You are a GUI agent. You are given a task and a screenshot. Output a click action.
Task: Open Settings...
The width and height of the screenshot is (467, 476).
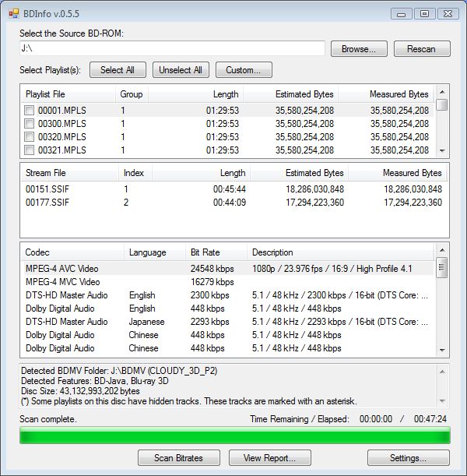pyautogui.click(x=409, y=458)
